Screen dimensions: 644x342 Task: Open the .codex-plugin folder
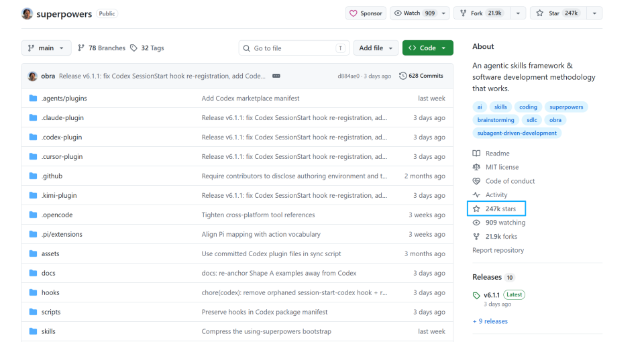click(x=62, y=137)
